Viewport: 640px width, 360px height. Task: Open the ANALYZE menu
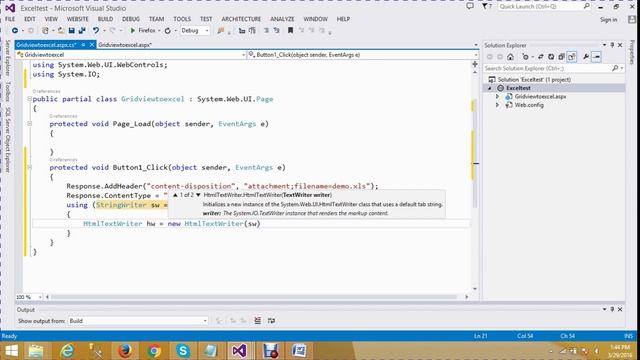click(x=282, y=19)
